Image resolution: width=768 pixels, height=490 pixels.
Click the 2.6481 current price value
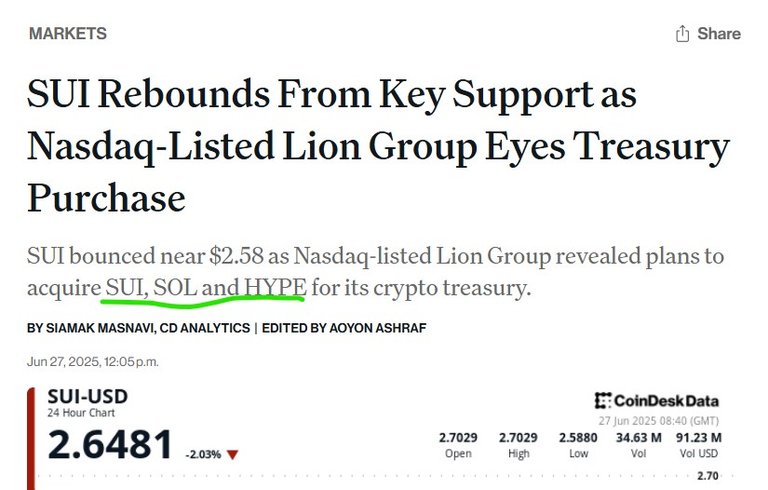(x=110, y=444)
